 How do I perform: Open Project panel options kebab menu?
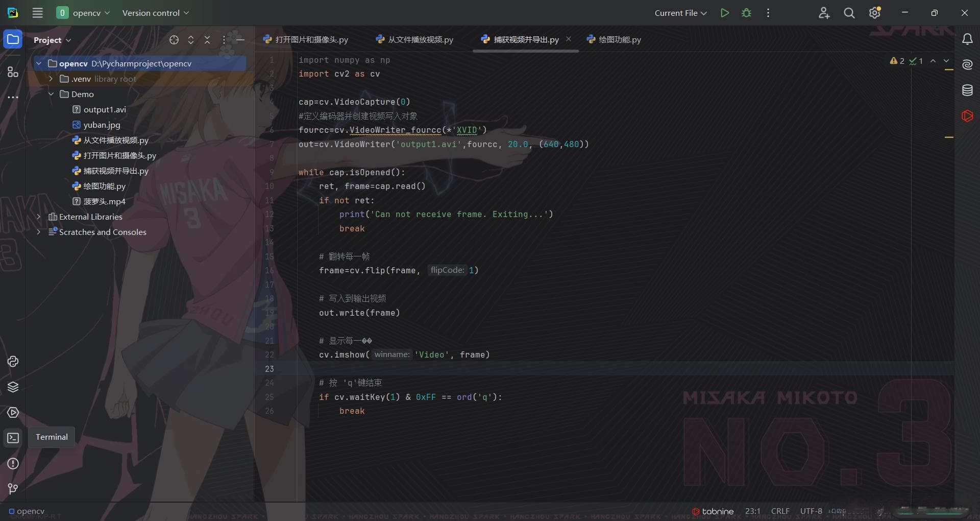coord(224,40)
